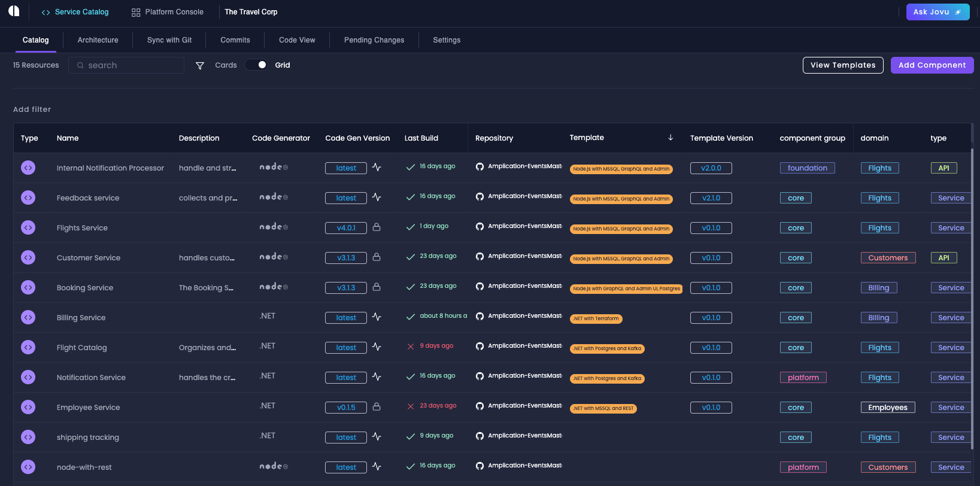The height and width of the screenshot is (486, 980).
Task: Toggle the Cards/Grid view switch
Action: 256,65
